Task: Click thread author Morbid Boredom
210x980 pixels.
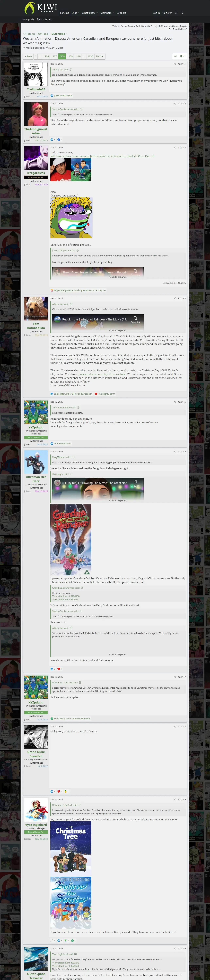Action: [x=35, y=48]
